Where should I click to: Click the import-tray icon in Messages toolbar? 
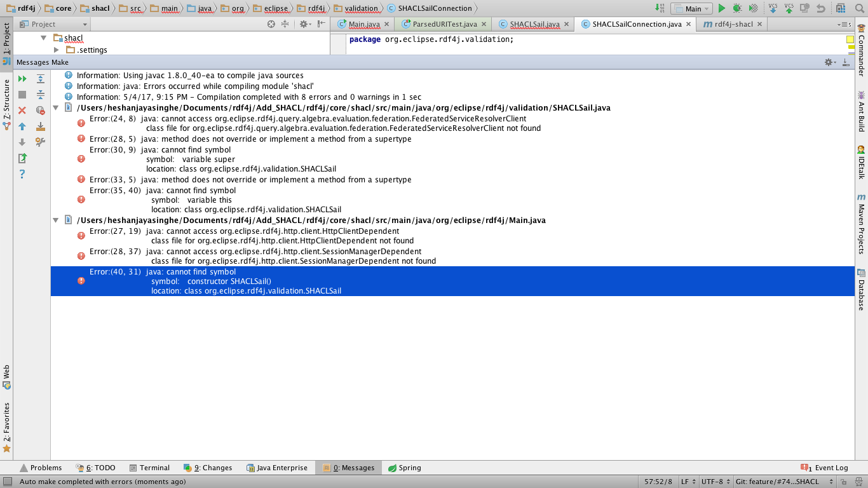tap(40, 126)
